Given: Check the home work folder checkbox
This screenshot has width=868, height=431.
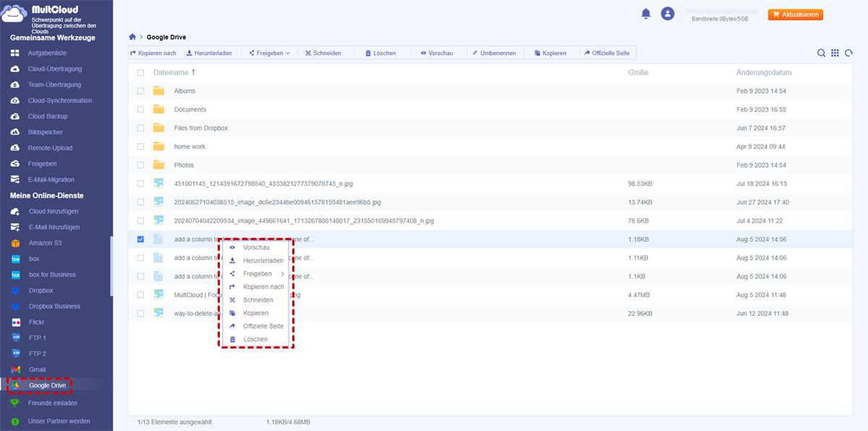Looking at the screenshot, I should pyautogui.click(x=140, y=147).
